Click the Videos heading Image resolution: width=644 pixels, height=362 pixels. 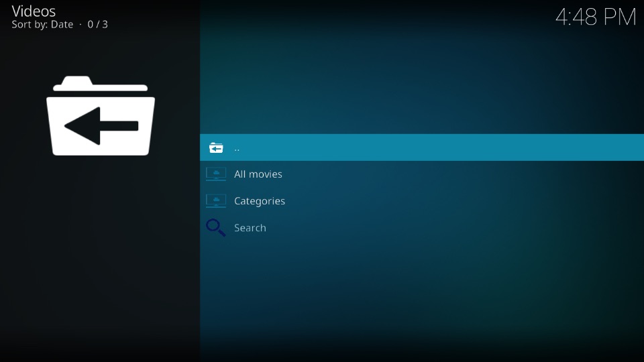click(x=34, y=11)
